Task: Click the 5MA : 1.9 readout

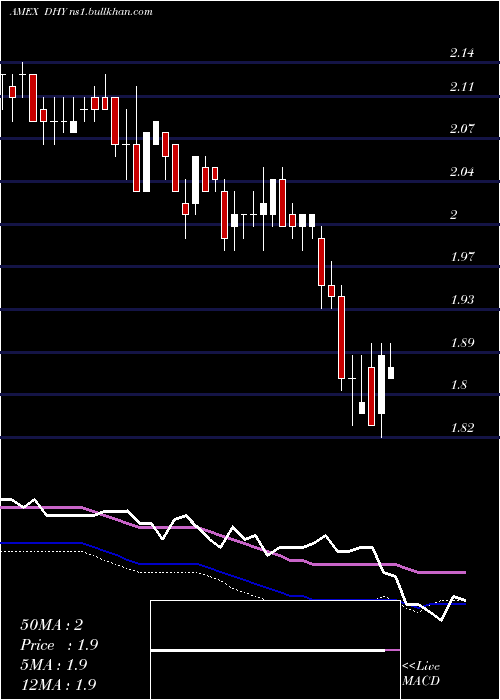Action: 54,665
